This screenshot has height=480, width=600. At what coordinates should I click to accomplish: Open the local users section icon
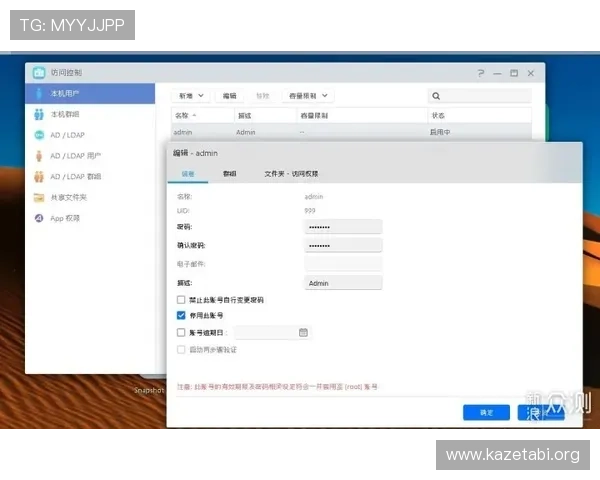point(39,93)
